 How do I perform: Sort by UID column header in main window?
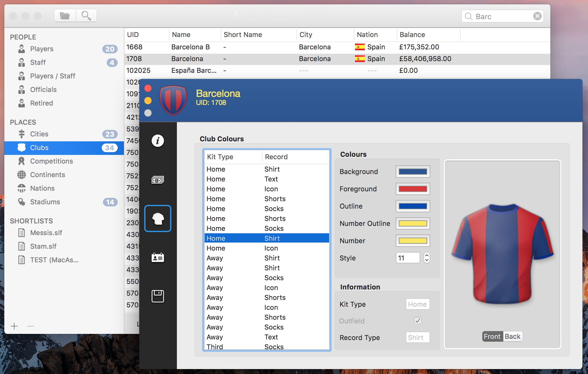(147, 35)
